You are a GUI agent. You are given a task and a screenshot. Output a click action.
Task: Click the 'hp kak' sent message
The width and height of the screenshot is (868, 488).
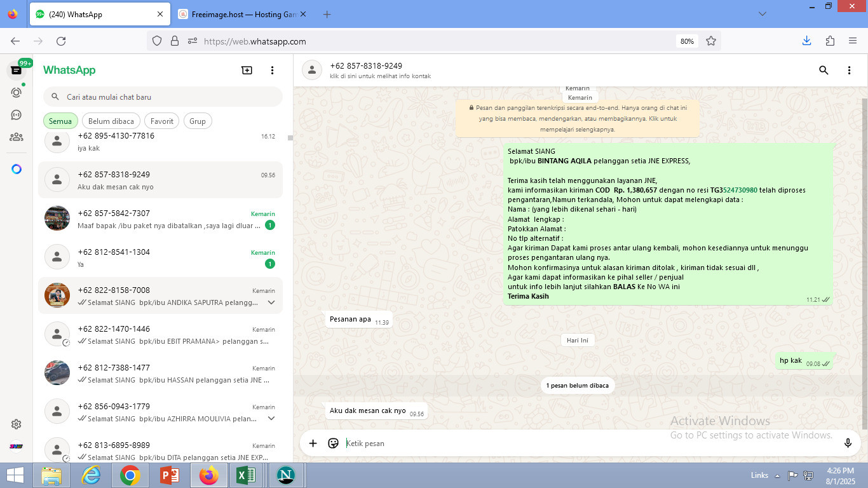[804, 361]
